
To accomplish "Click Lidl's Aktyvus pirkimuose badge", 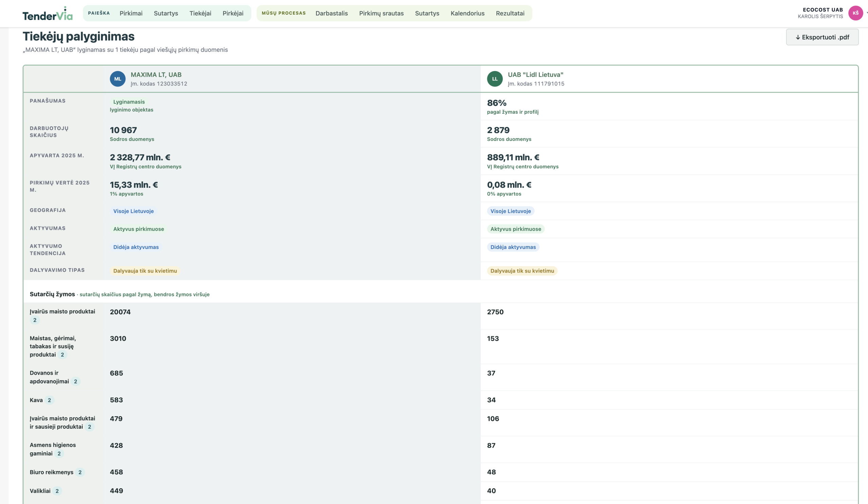I will pyautogui.click(x=516, y=229).
